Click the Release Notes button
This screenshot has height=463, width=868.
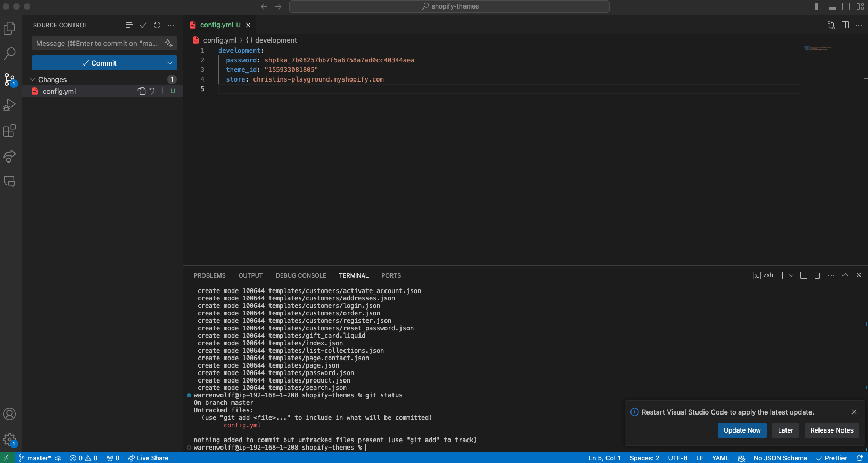(831, 430)
